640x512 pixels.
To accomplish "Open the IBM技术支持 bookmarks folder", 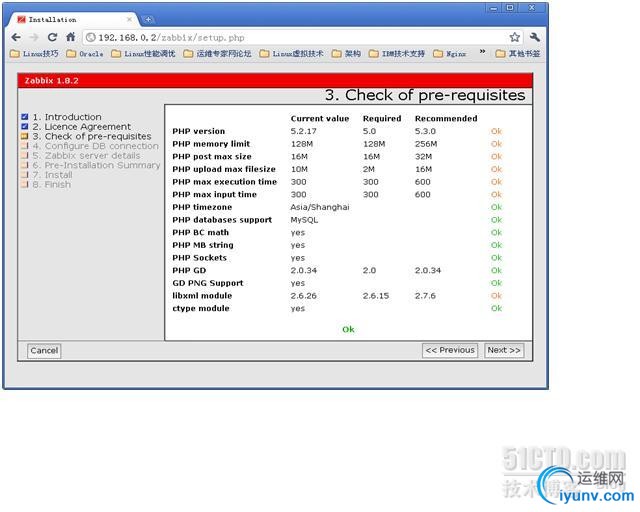I will 397,53.
